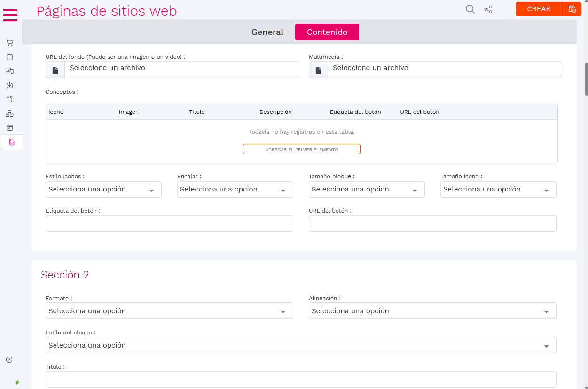
Task: Open the stacked boxes inventory sidebar icon
Action: point(9,113)
